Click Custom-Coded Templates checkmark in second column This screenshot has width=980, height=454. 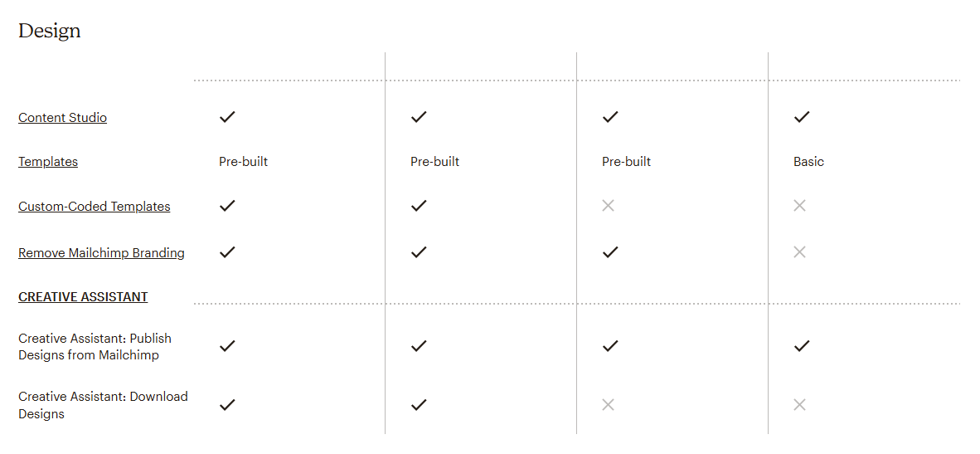pos(419,205)
